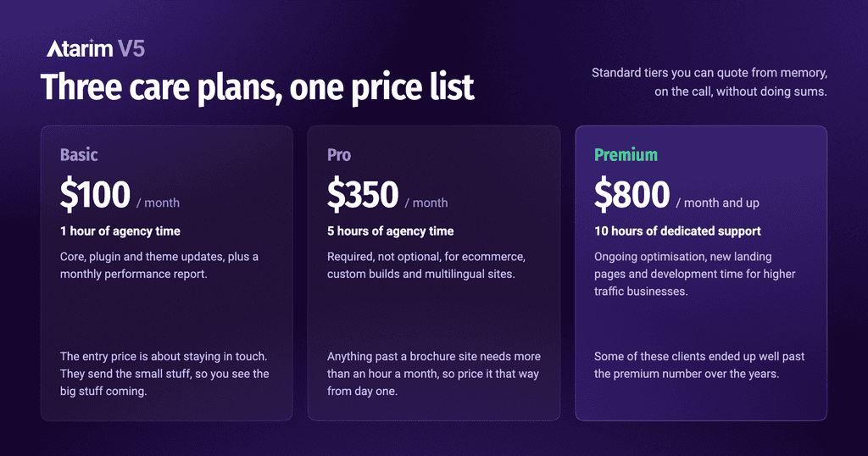868x456 pixels.
Task: Click the V5 version label
Action: click(131, 48)
